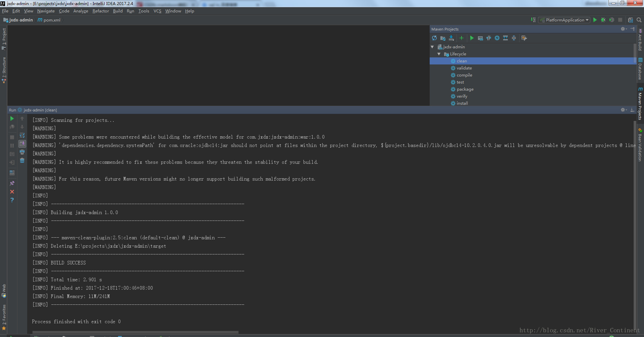Add Maven project with plus icon

click(x=462, y=38)
